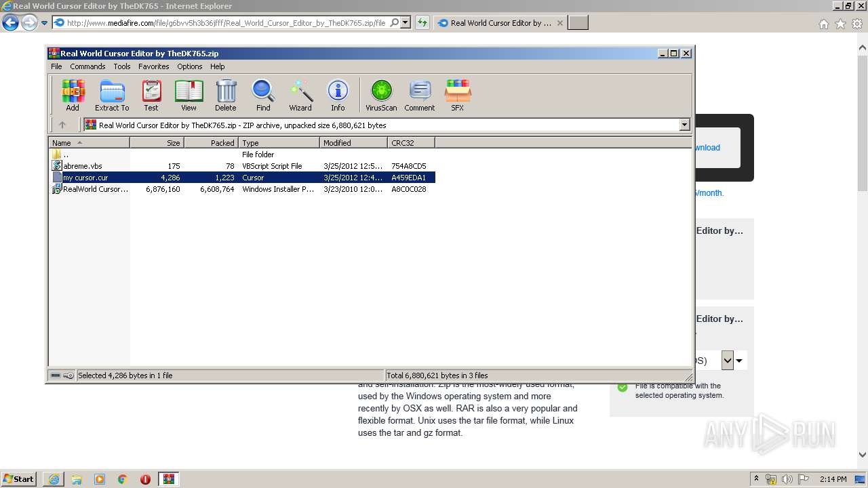Click the volume speaker tray icon

click(x=787, y=479)
